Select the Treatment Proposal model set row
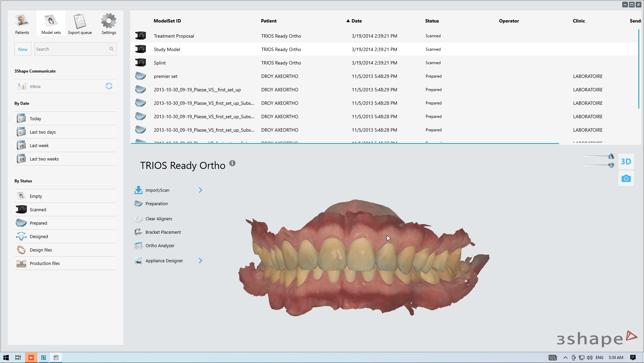The height and width of the screenshot is (363, 644). coord(174,36)
